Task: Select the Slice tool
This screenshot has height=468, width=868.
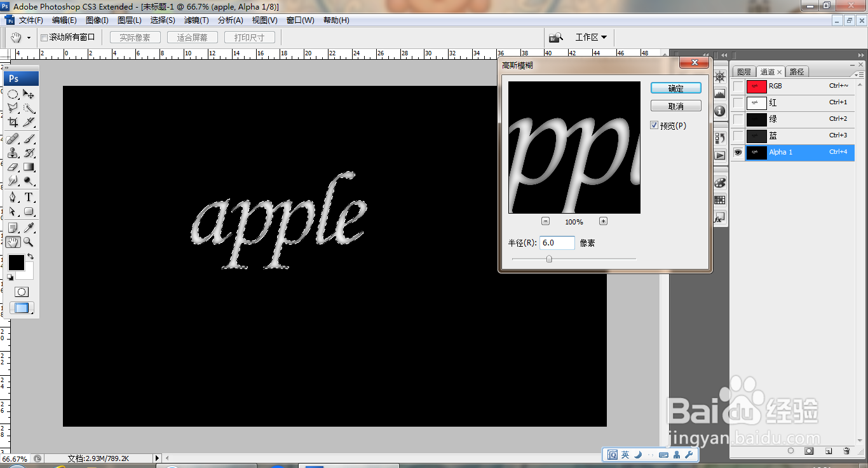Action: [29, 122]
